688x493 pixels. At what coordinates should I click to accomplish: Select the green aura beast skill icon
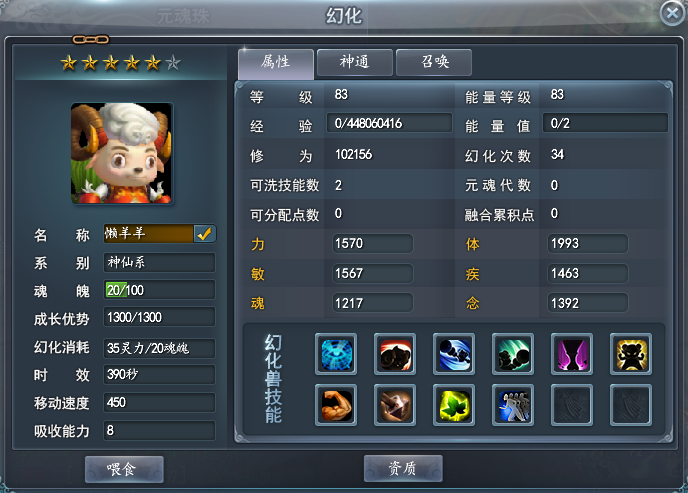[x=513, y=354]
